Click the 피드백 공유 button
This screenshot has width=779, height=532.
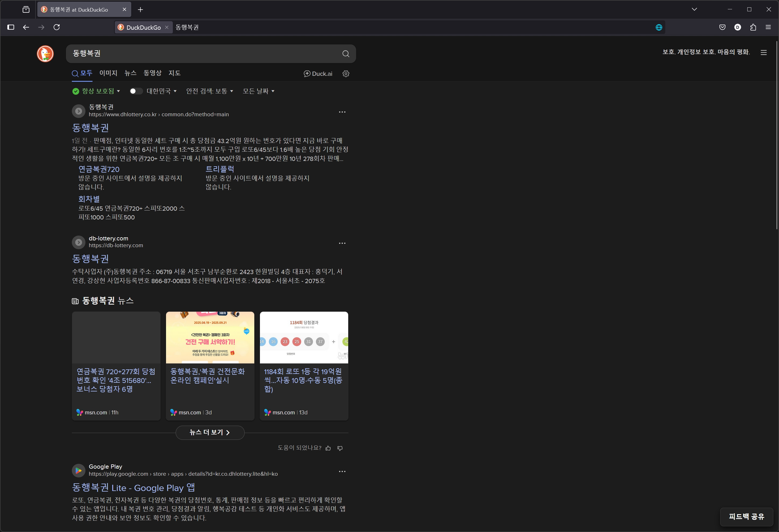pyautogui.click(x=746, y=517)
